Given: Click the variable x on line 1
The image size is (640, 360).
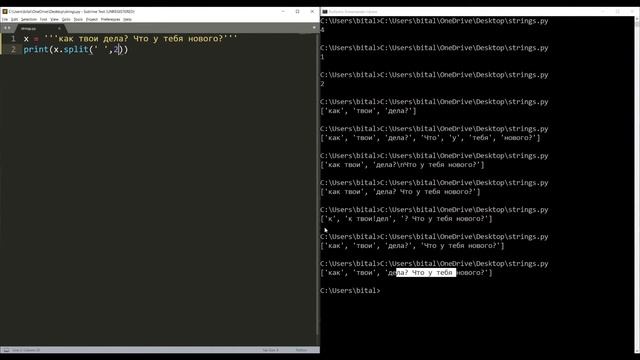Looking at the screenshot, I should [26, 39].
